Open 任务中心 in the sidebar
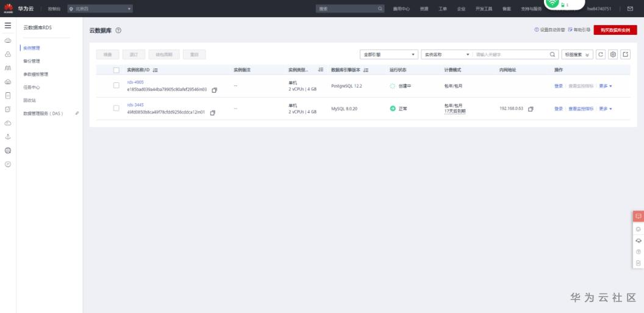This screenshot has width=644, height=313. [x=32, y=87]
